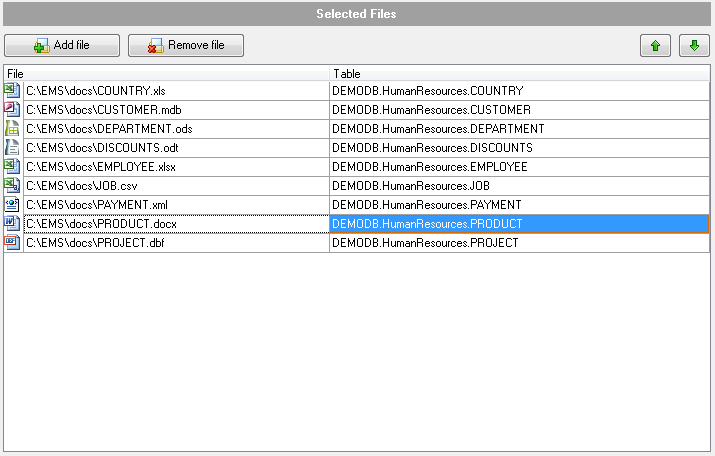Viewport: 715px width, 456px height.
Task: Click the file icon beside DEPARTMENT.ods
Action: (x=12, y=128)
